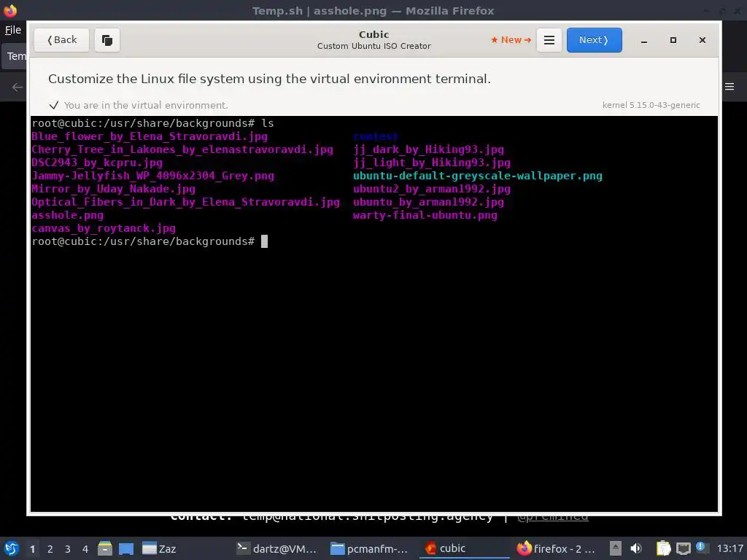Click the copy icon next to Back
747x560 pixels.
tap(107, 40)
